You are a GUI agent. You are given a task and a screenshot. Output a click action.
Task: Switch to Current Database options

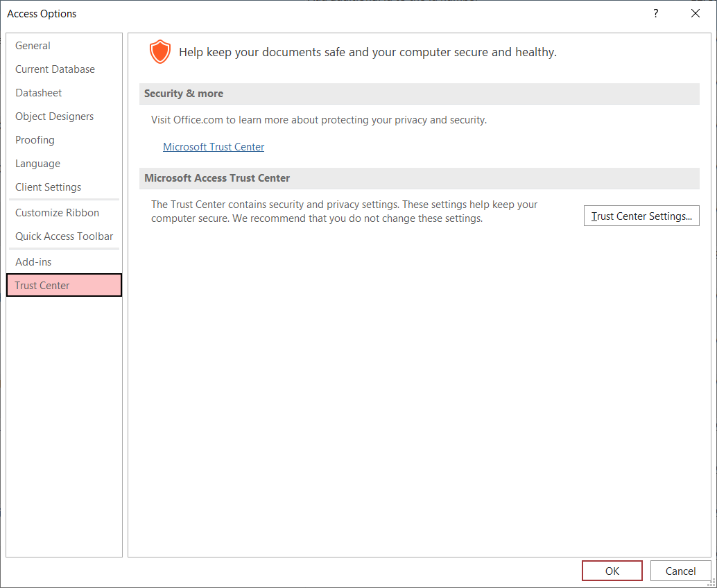55,69
